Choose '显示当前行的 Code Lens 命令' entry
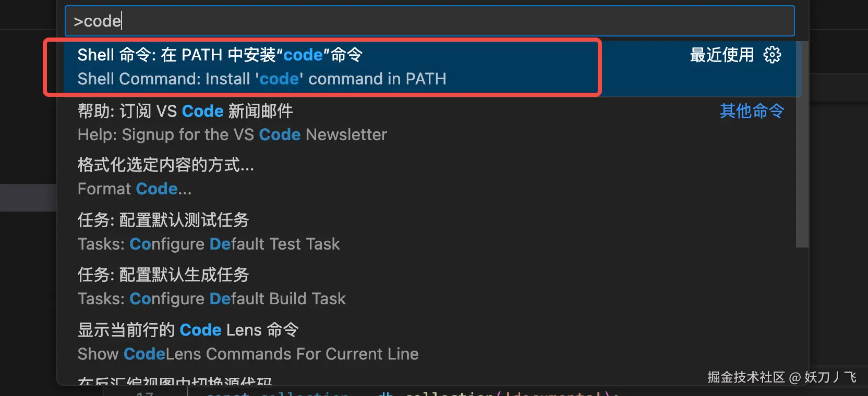Image resolution: width=868 pixels, height=396 pixels. click(x=188, y=330)
